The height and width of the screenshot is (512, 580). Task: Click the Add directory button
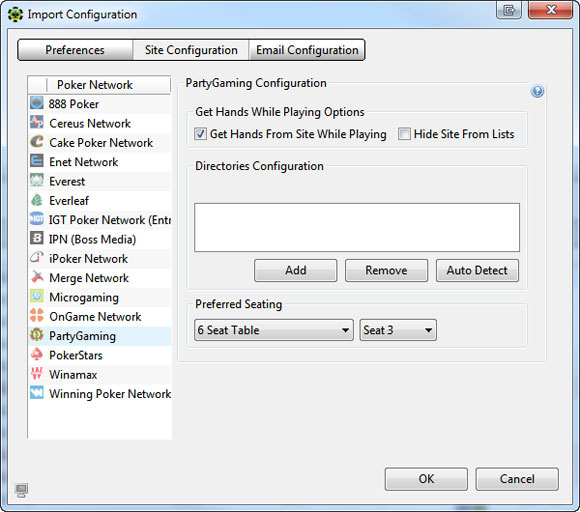click(x=296, y=270)
